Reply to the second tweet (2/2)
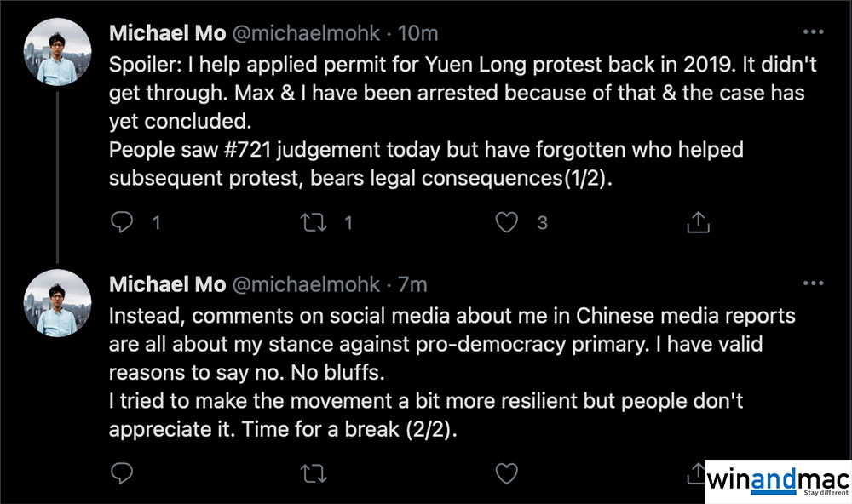 (x=124, y=472)
